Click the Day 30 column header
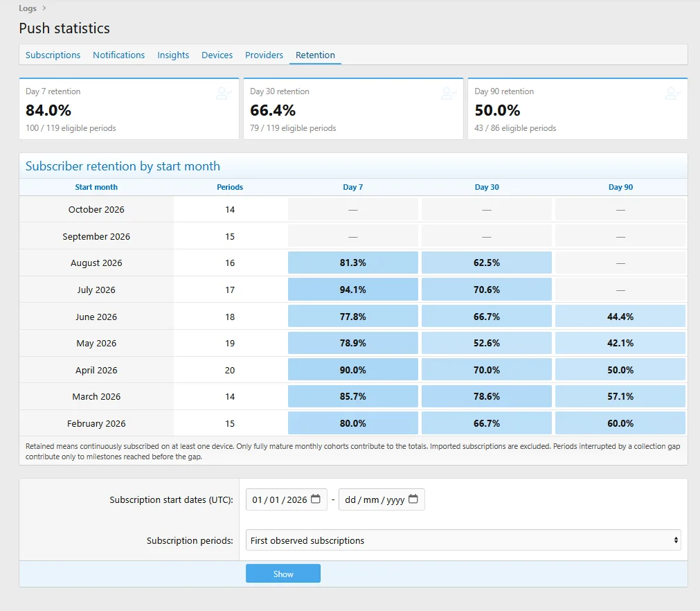This screenshot has height=611, width=700. pyautogui.click(x=487, y=187)
